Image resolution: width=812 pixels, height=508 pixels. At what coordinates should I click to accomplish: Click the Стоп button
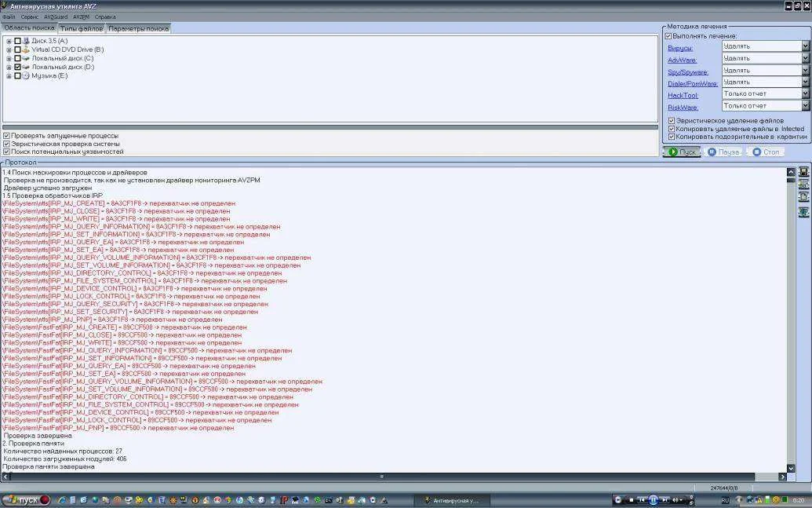coord(766,152)
